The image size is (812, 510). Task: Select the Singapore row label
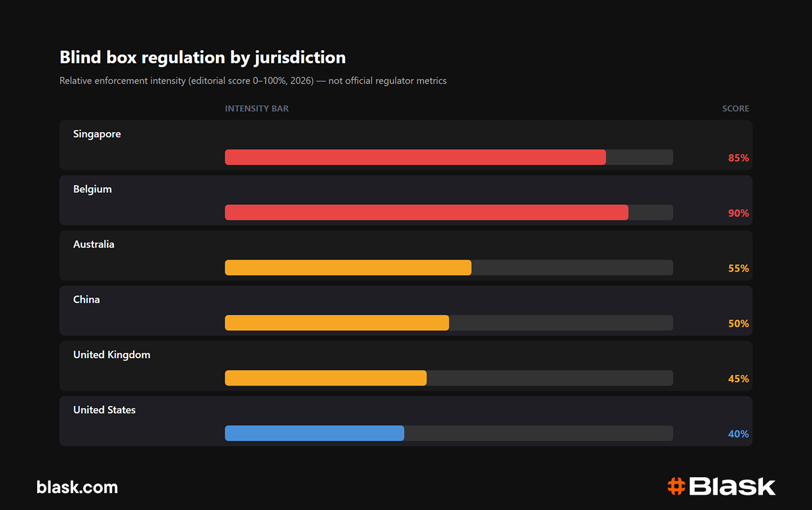coord(97,134)
